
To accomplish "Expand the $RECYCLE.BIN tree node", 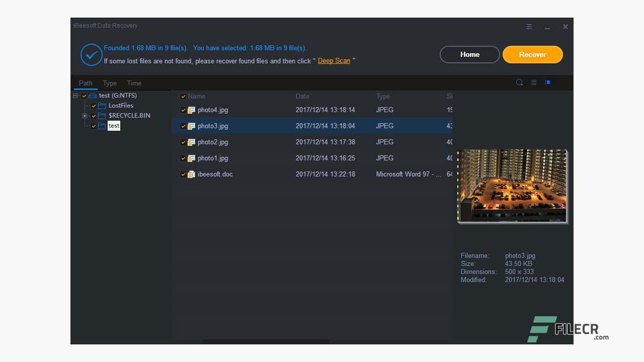I will (x=85, y=116).
